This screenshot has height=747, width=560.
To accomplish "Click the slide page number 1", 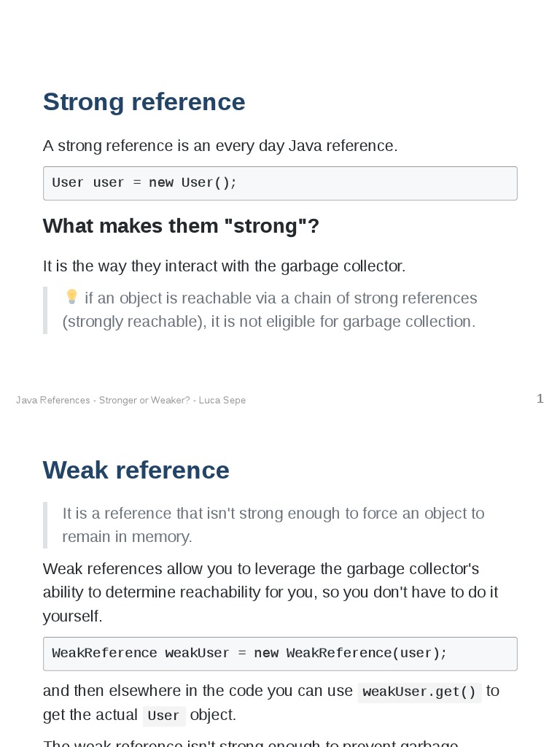I will tap(540, 399).
